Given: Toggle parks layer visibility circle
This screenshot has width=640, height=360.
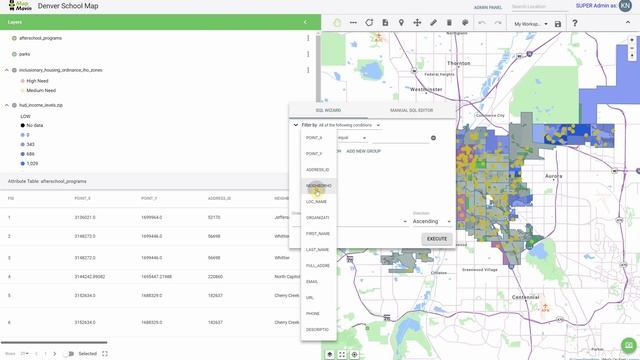Looking at the screenshot, I should click(x=14, y=54).
